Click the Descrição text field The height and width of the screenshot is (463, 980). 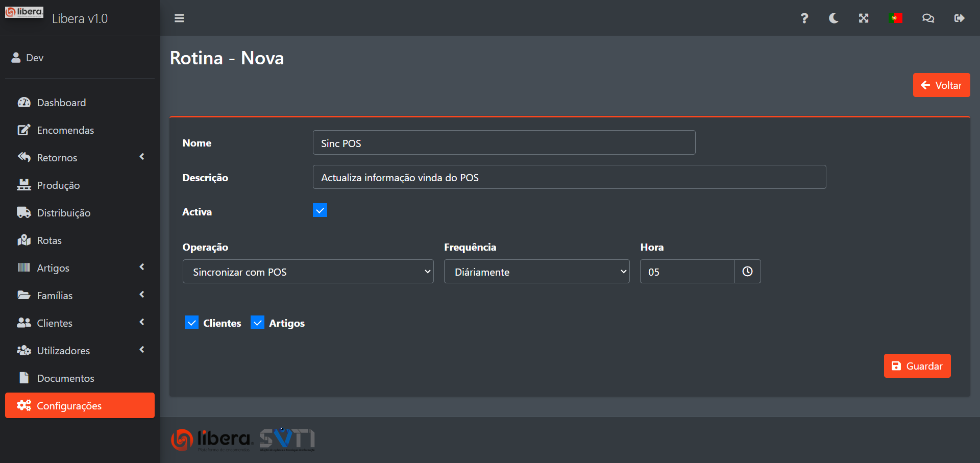[x=569, y=177]
